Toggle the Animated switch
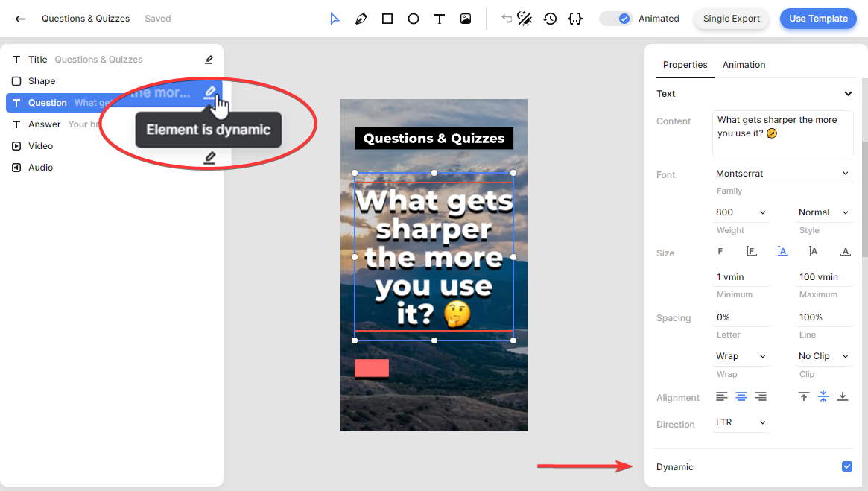 point(616,19)
